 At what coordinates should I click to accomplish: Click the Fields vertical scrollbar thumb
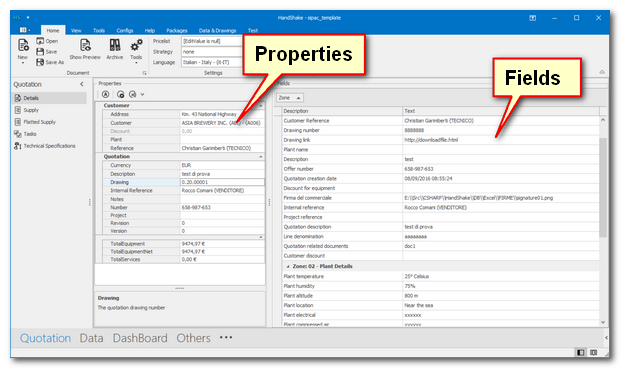coord(603,187)
